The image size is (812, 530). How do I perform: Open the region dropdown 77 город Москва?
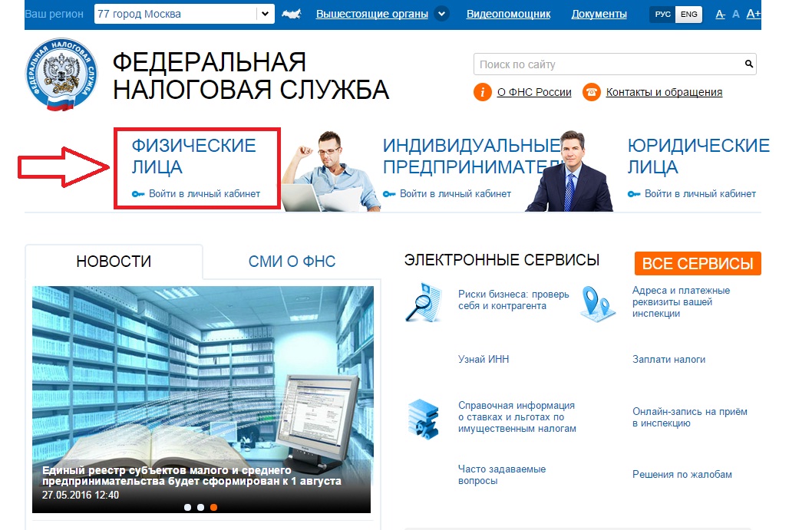coord(184,14)
